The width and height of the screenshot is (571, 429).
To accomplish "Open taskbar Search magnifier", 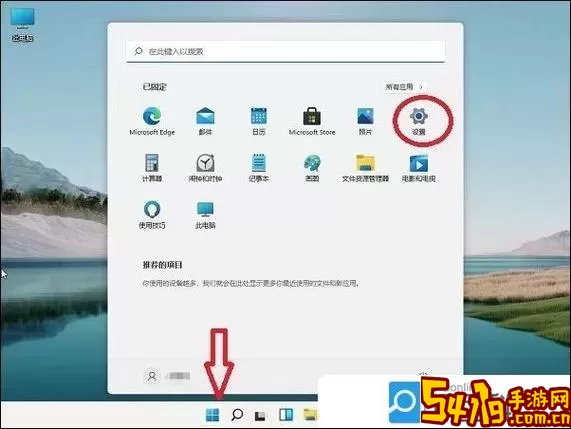I will (x=237, y=414).
